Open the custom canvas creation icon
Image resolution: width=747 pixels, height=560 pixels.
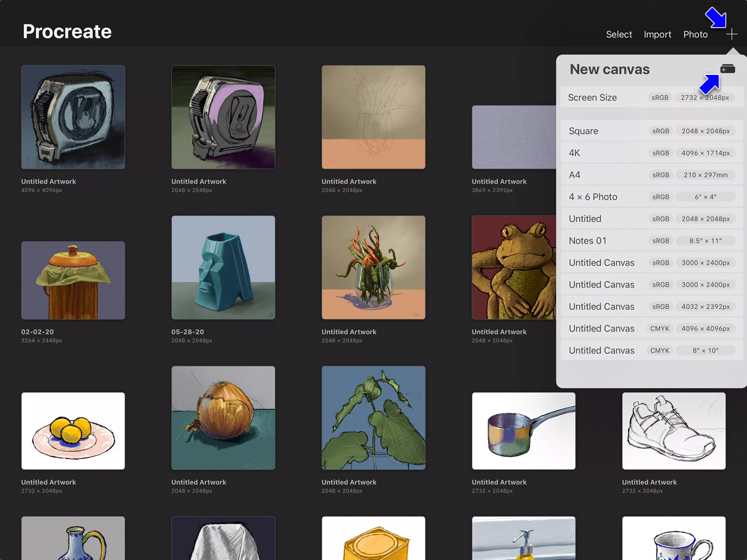(727, 69)
